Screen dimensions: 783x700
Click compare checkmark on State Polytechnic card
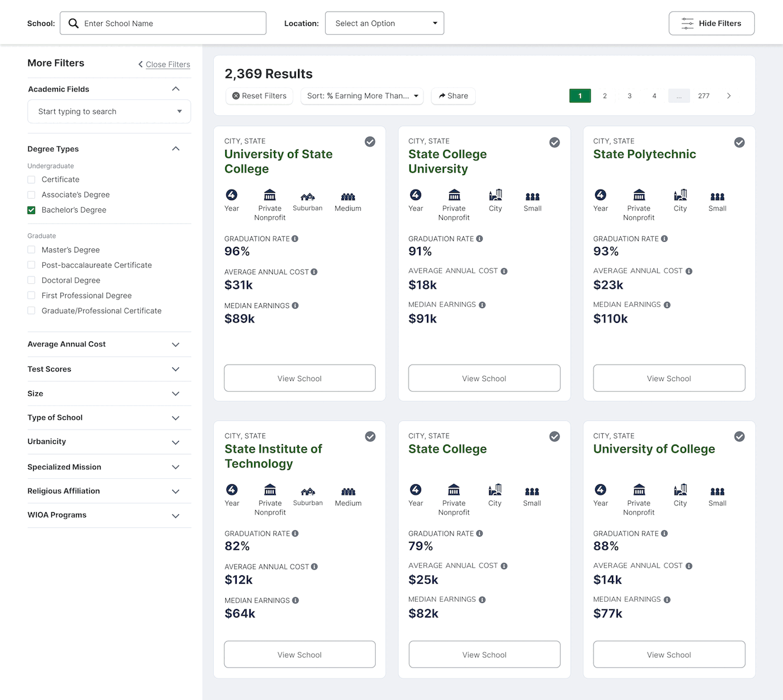pos(739,142)
